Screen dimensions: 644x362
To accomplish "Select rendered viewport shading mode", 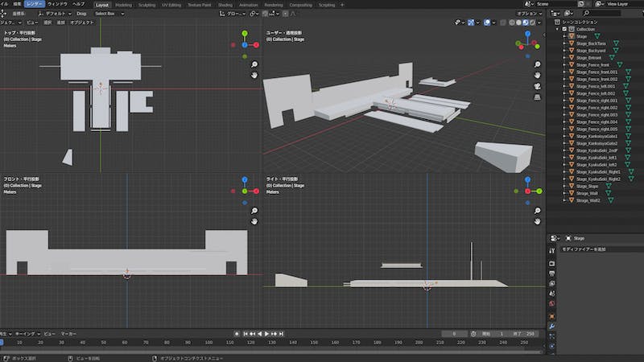I will [532, 23].
